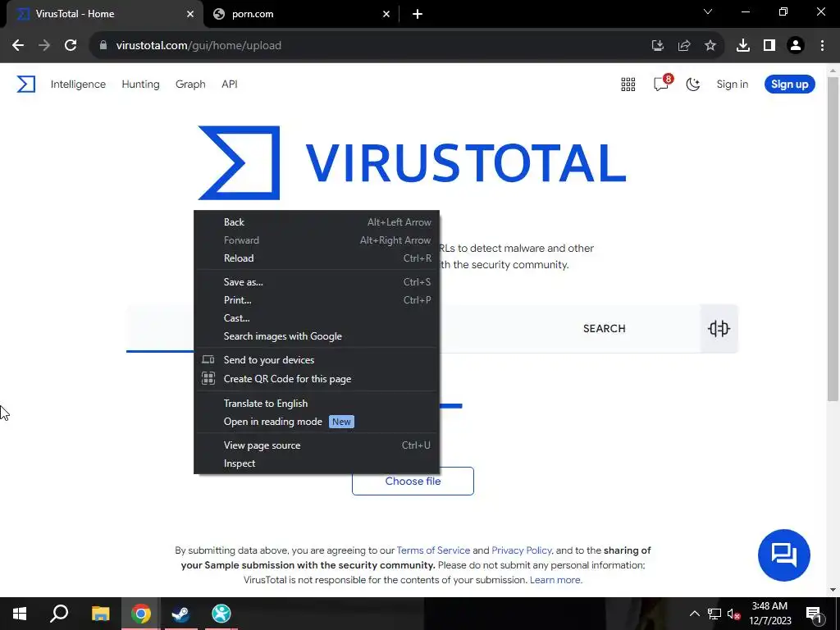Open API nav link
Image resolution: width=840 pixels, height=630 pixels.
tap(230, 84)
